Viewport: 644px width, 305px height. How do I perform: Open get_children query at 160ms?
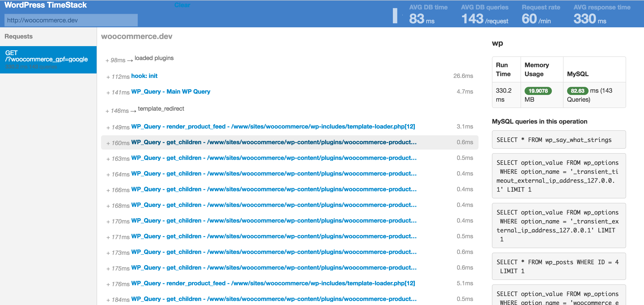274,142
